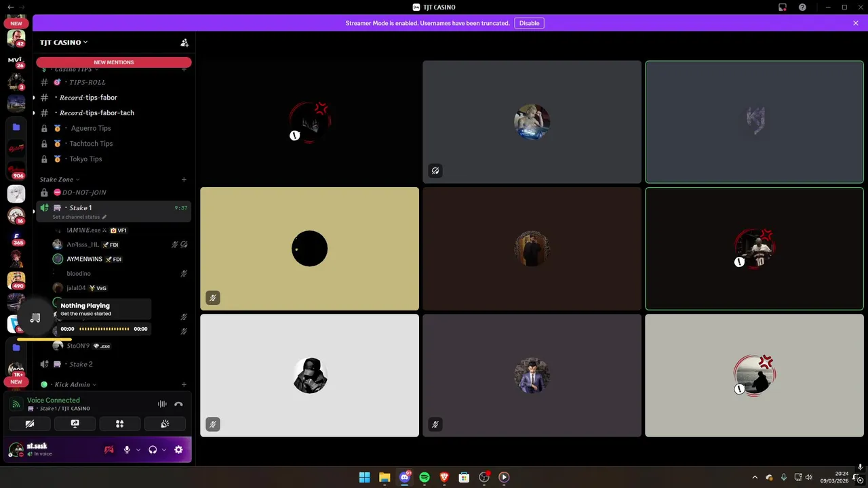This screenshot has width=868, height=488.
Task: Open server icon with 906 badge
Action: coord(16,169)
